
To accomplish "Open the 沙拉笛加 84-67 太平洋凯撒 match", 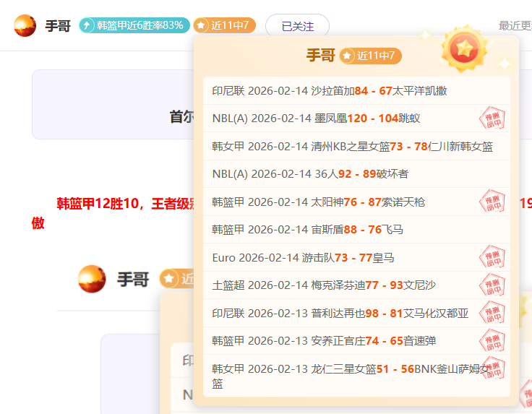I will coord(329,91).
